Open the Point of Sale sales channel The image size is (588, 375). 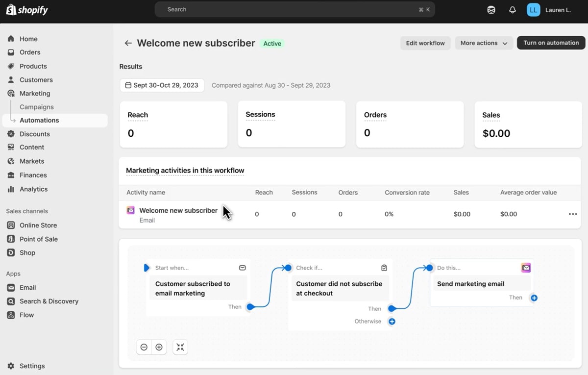tap(38, 239)
